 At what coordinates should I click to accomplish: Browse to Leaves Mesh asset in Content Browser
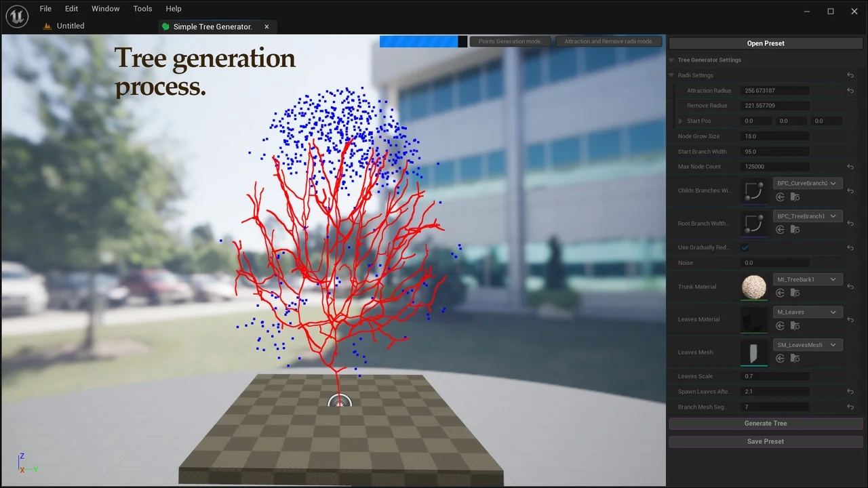point(795,359)
